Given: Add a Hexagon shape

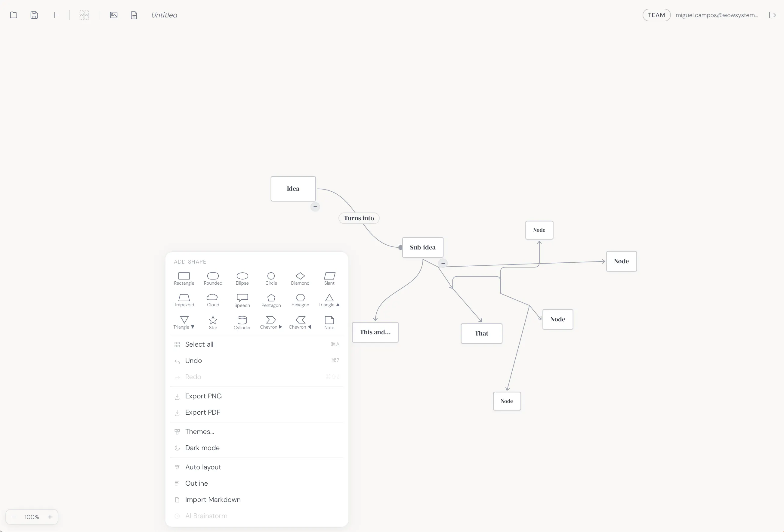Looking at the screenshot, I should 300,301.
